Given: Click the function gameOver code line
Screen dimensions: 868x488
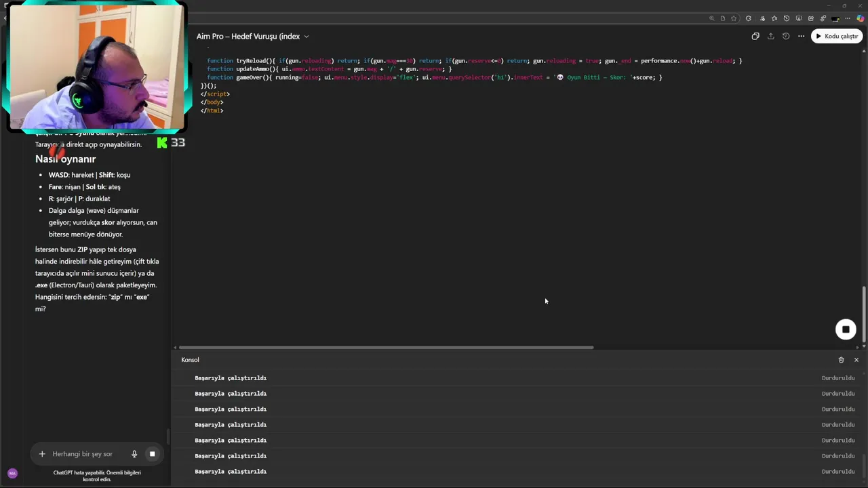Looking at the screenshot, I should pos(434,77).
